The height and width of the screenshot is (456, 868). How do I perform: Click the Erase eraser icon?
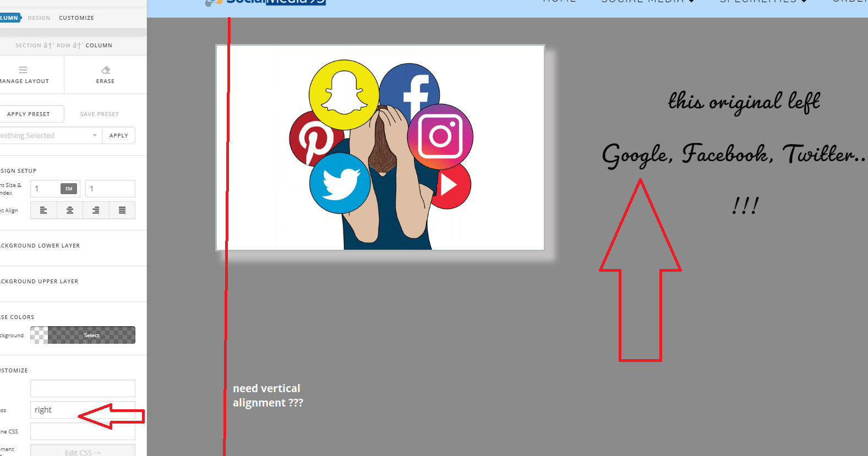(106, 70)
